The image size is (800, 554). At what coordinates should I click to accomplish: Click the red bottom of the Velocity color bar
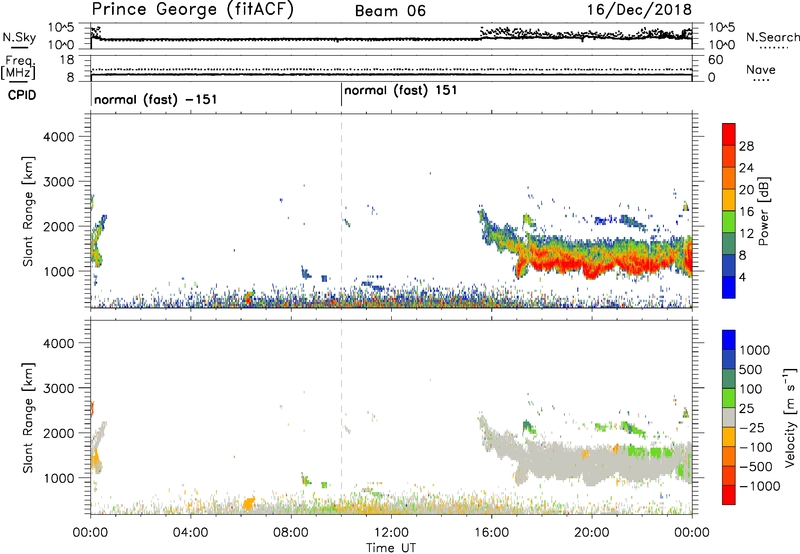(729, 495)
